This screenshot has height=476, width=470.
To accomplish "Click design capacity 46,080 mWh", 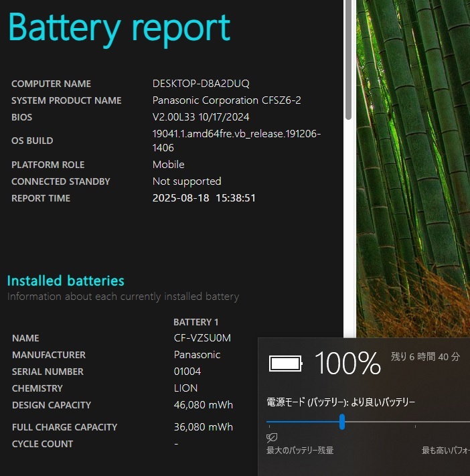I will pyautogui.click(x=203, y=404).
